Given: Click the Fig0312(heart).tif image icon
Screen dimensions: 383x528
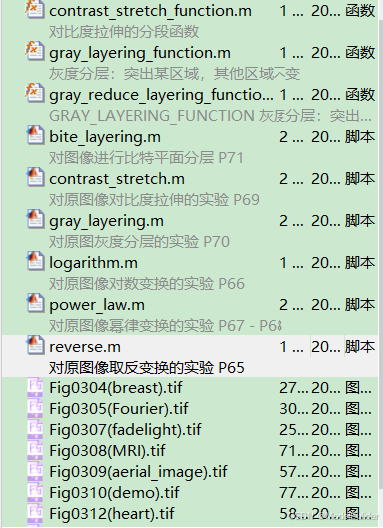Looking at the screenshot, I should click(35, 514).
